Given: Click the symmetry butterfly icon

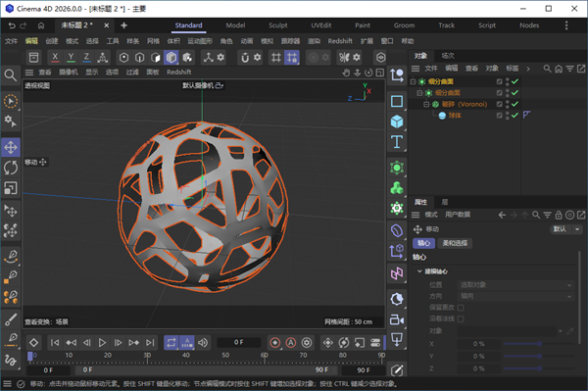Looking at the screenshot, I should (x=344, y=58).
